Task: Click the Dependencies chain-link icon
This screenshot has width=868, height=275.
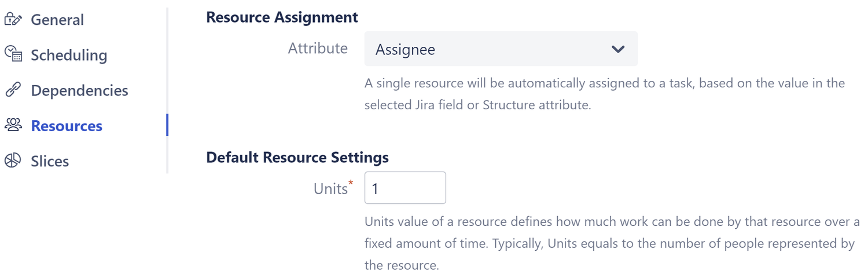Action: (x=13, y=90)
